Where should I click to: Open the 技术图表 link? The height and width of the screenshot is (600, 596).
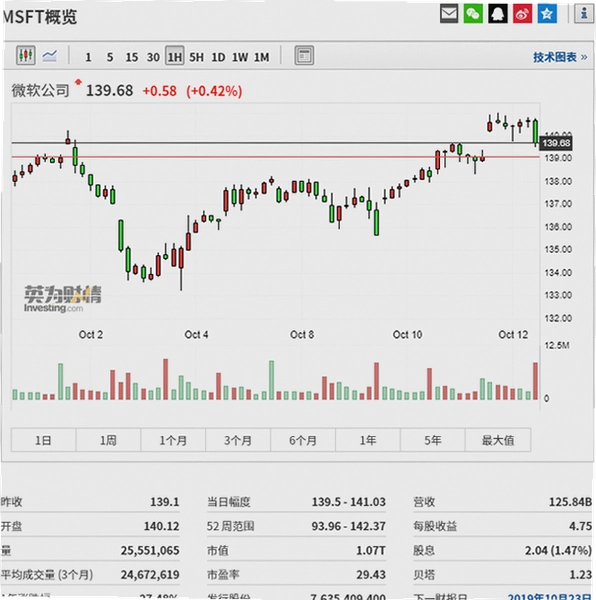click(x=560, y=57)
